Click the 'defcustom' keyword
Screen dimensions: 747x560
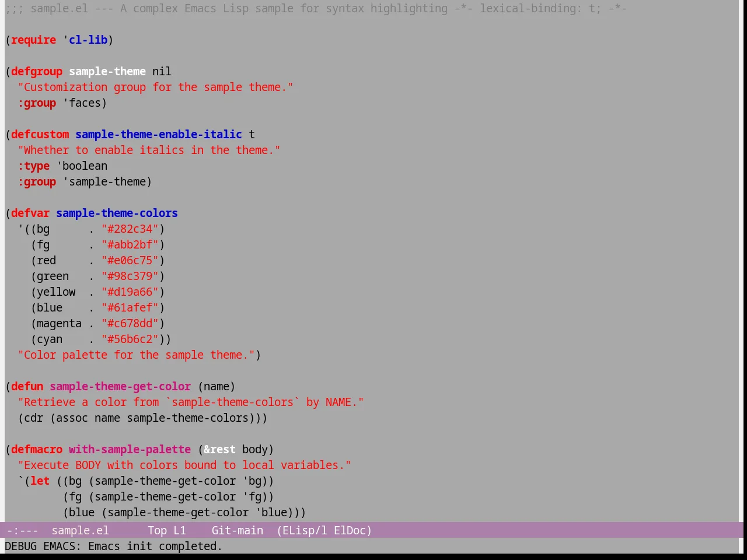[x=40, y=134]
